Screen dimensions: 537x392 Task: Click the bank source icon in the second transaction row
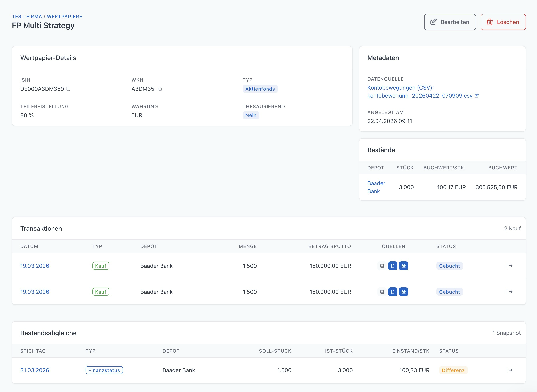point(403,292)
